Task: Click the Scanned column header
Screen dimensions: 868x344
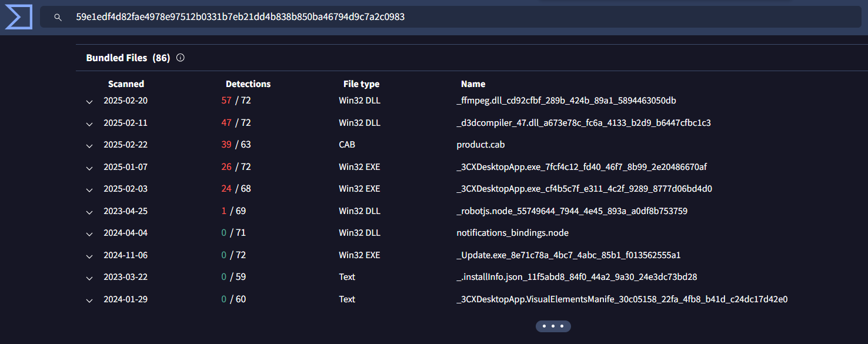Action: pyautogui.click(x=126, y=84)
